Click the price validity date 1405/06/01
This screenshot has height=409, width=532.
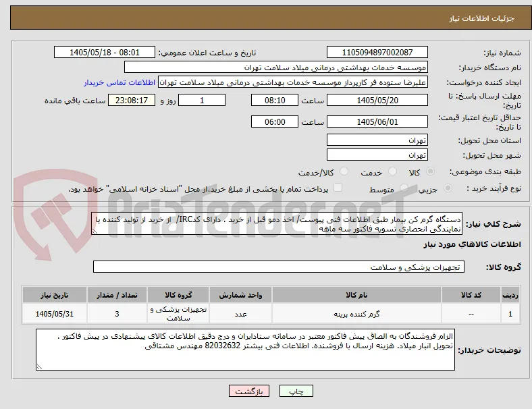pos(377,121)
